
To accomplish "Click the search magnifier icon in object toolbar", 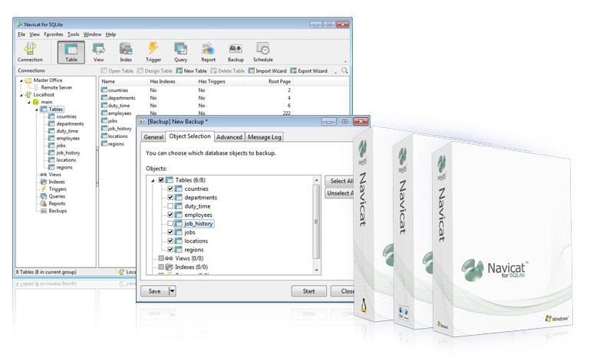I will click(344, 71).
